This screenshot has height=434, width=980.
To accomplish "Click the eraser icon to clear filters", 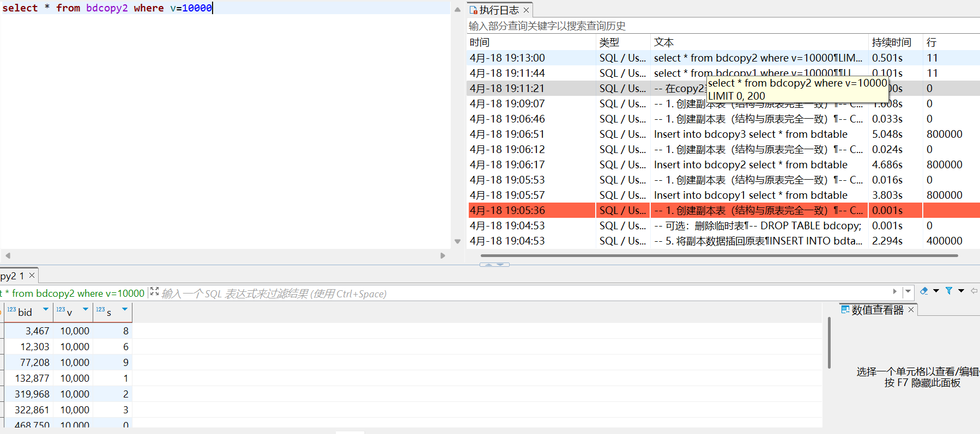I will point(924,291).
